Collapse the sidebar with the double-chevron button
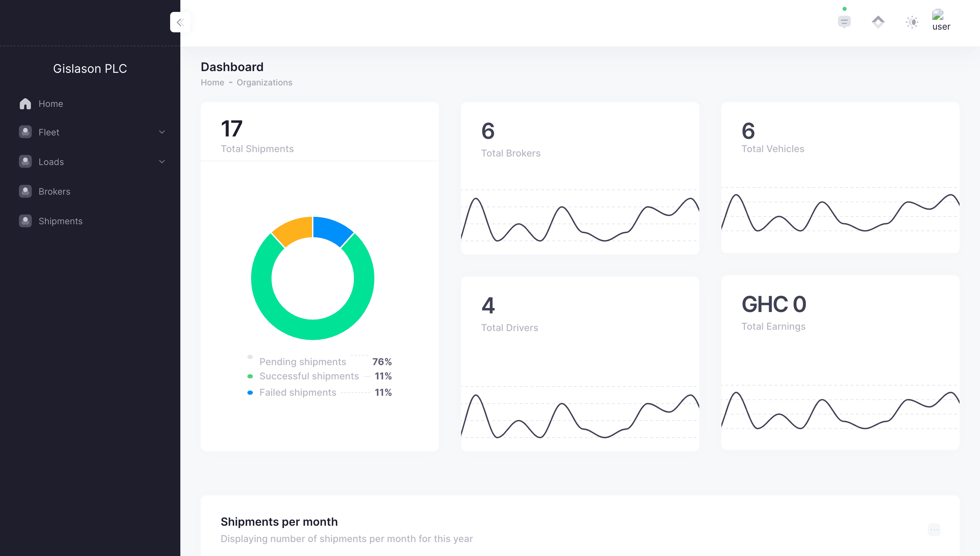980x556 pixels. coord(180,22)
